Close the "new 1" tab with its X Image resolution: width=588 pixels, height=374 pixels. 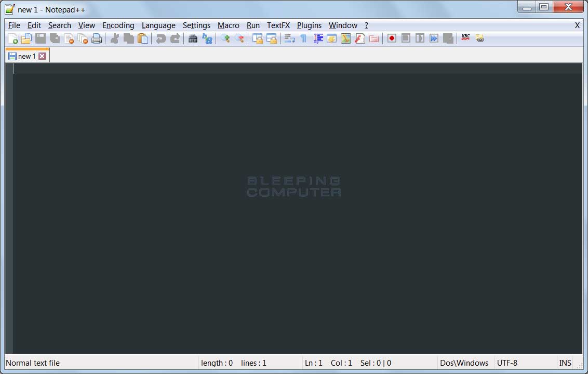point(43,56)
